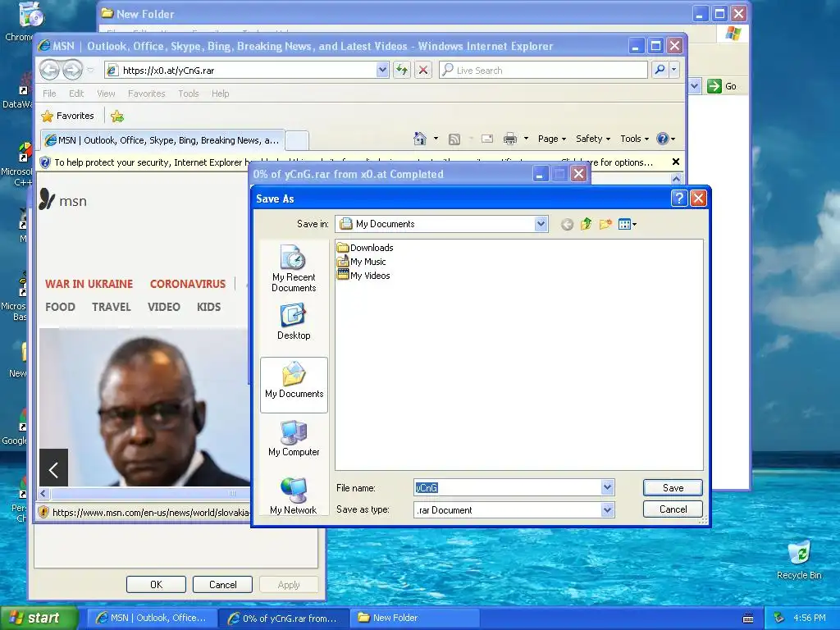Image resolution: width=840 pixels, height=630 pixels.
Task: Expand the File name dropdown arrow
Action: (607, 487)
